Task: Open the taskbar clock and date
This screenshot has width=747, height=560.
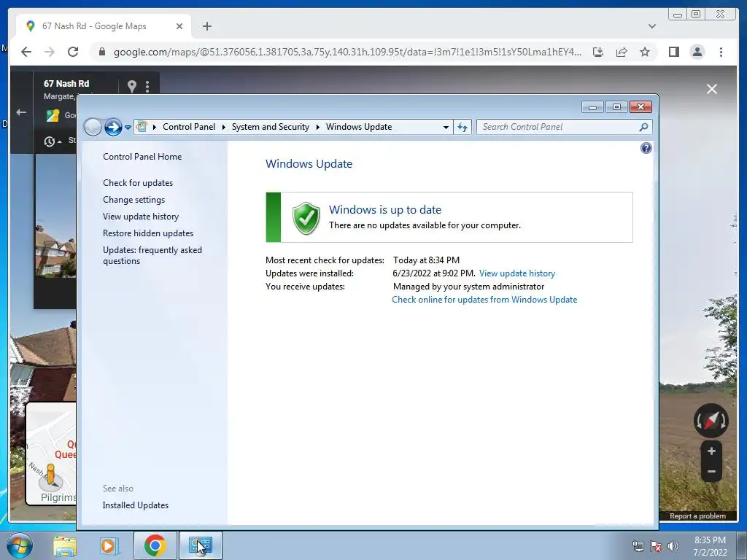Action: tap(710, 546)
